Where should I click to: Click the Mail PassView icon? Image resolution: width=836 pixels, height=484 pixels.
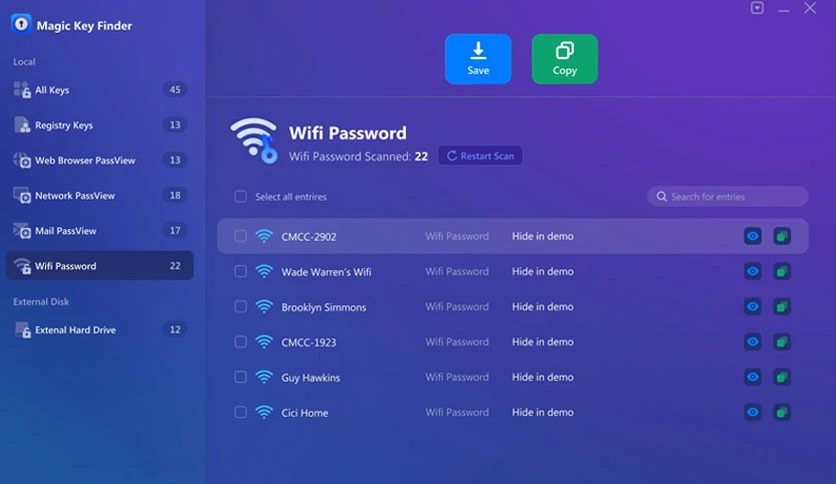click(x=22, y=231)
